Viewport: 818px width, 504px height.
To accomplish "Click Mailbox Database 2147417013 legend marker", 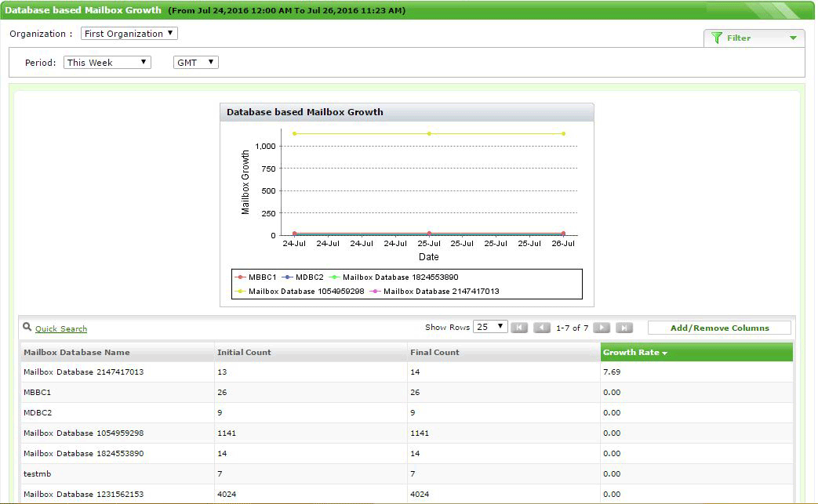I will (375, 292).
